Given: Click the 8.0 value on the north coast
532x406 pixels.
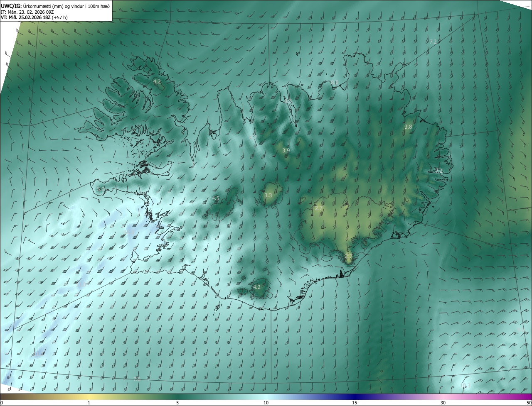Looking at the screenshot, I should [x=334, y=83].
